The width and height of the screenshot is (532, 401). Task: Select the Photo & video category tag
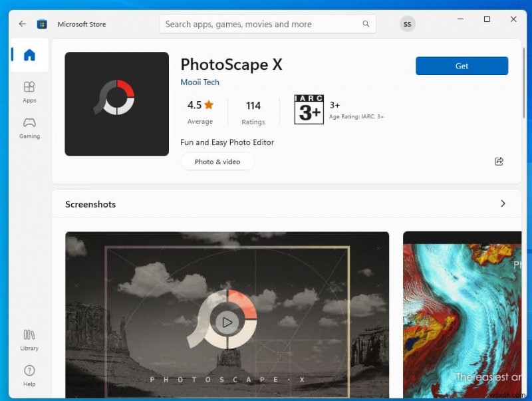coord(217,162)
